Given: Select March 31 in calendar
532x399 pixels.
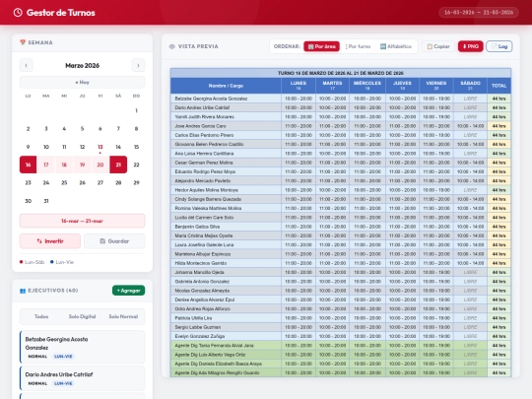Looking at the screenshot, I should [x=46, y=201].
